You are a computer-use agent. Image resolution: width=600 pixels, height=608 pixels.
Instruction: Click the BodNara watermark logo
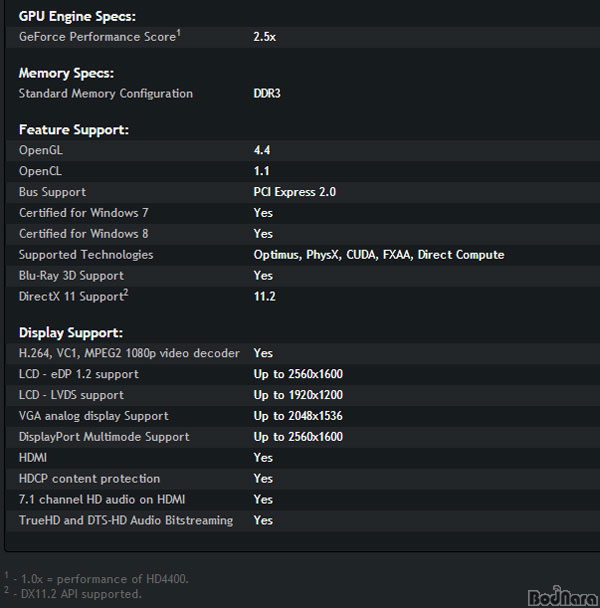coord(563,596)
